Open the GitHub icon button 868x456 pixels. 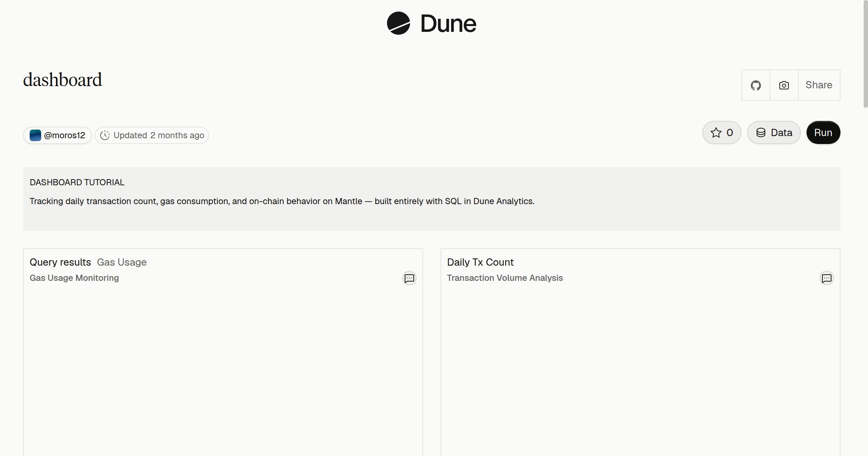point(756,85)
